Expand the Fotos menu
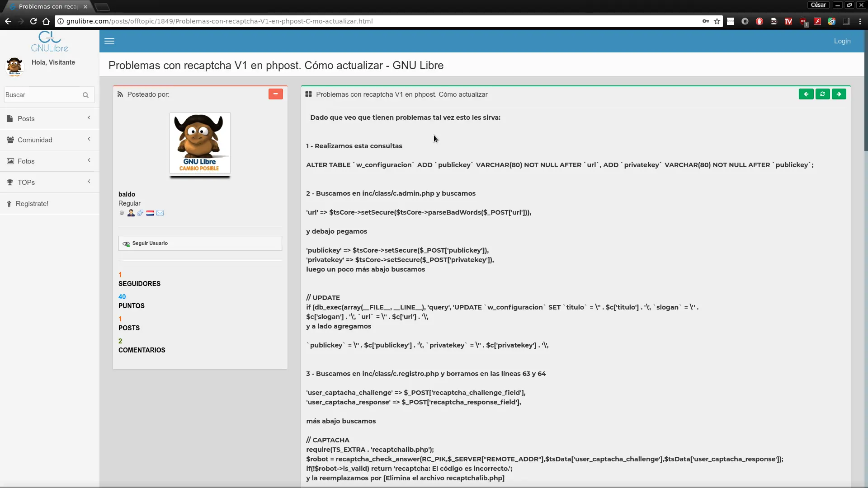The height and width of the screenshot is (488, 868). [x=50, y=161]
